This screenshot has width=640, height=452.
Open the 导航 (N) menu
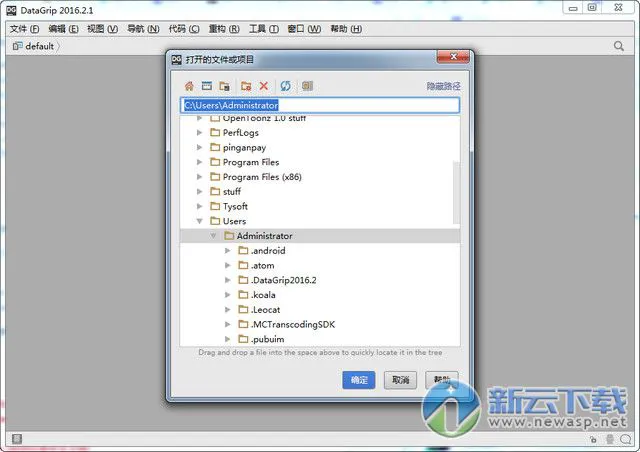[143, 29]
